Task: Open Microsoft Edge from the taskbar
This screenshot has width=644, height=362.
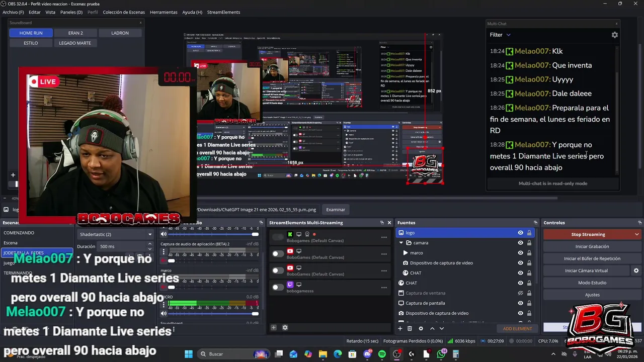Action: 338,354
